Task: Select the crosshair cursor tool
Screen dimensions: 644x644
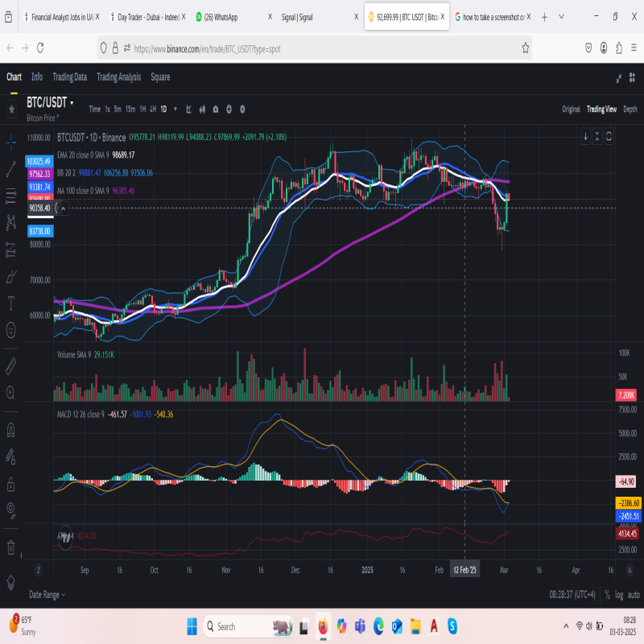Action: click(11, 142)
